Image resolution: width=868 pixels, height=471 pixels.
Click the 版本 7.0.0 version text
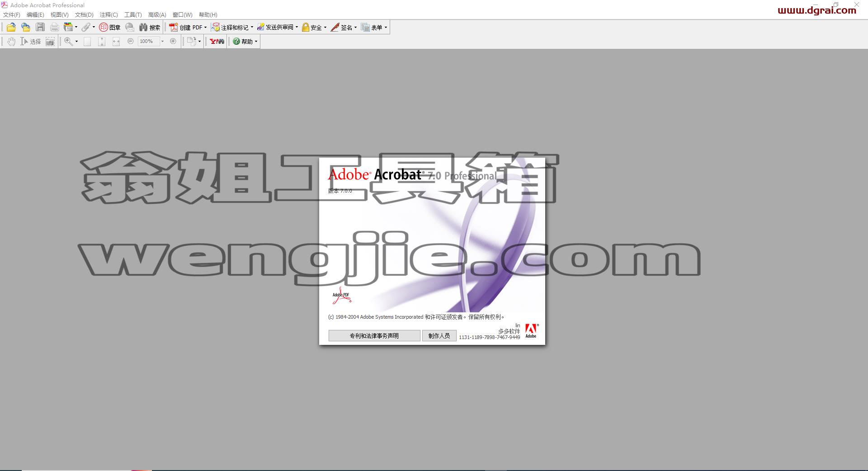click(340, 191)
